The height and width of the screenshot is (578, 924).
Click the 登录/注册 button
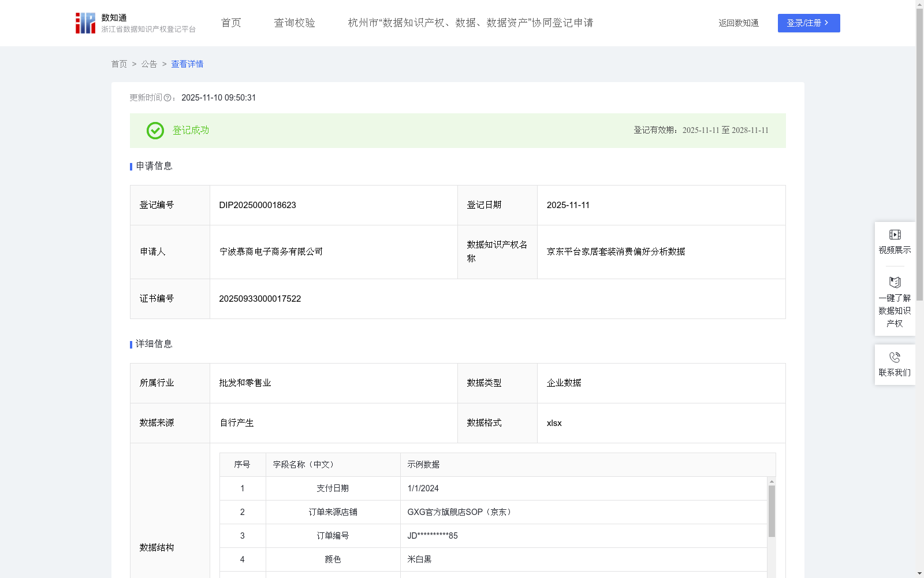(808, 23)
